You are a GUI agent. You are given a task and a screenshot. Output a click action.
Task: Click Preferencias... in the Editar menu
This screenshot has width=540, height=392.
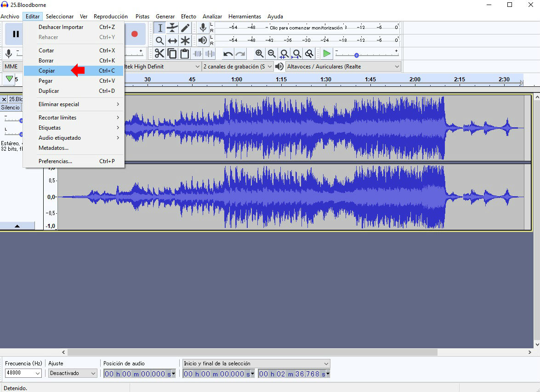click(x=55, y=161)
